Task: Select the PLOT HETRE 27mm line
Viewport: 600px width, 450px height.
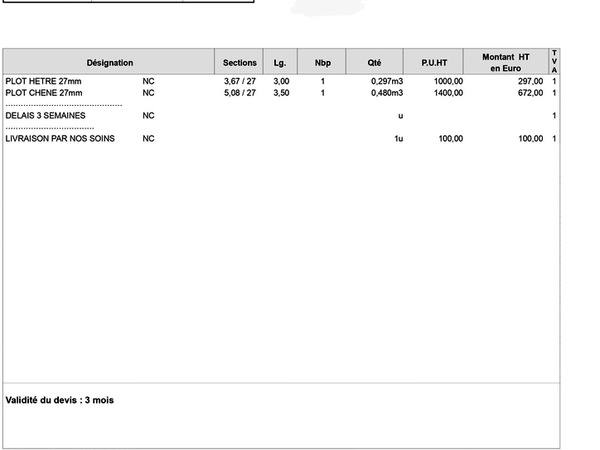Action: point(43,81)
